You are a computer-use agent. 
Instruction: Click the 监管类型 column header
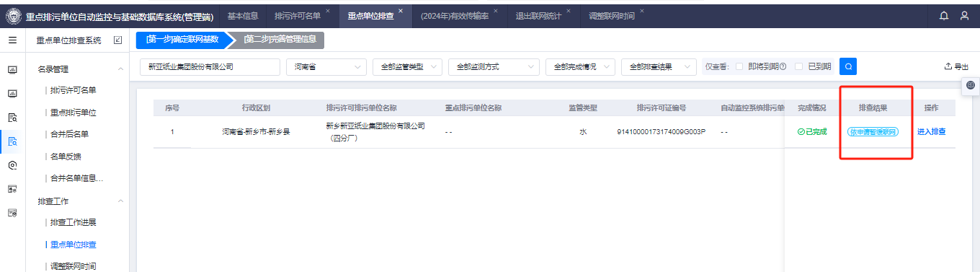(x=583, y=108)
